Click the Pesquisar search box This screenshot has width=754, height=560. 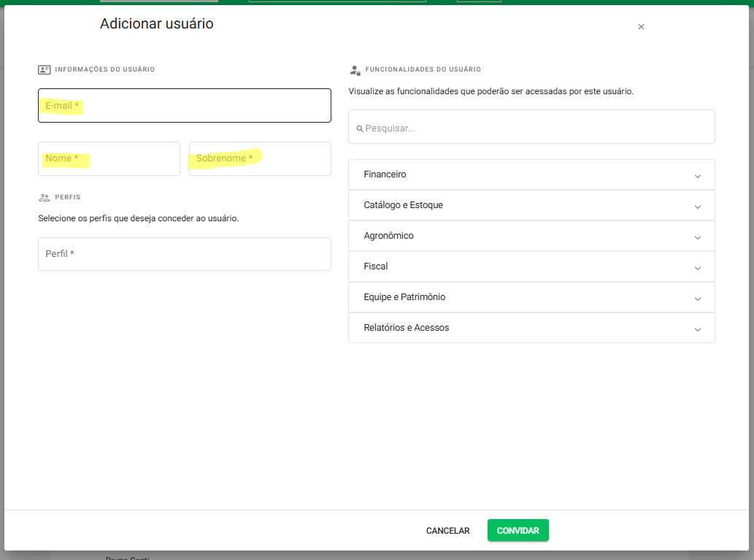coord(536,128)
